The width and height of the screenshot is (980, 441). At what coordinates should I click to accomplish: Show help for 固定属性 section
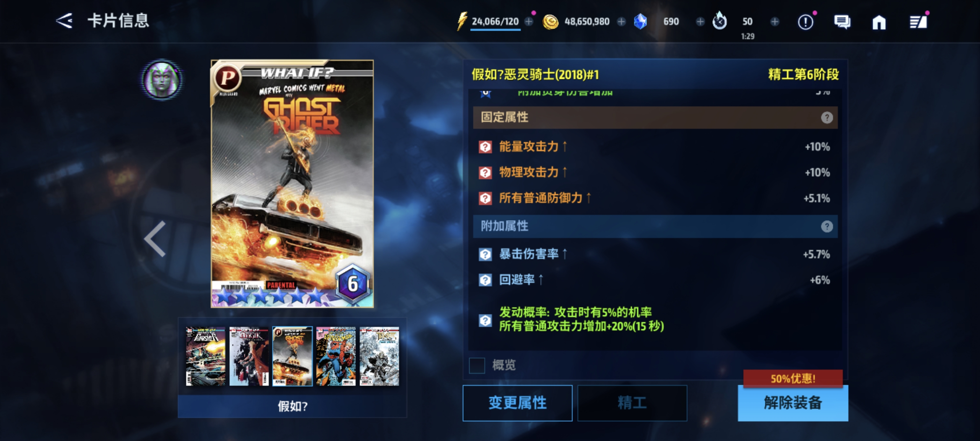[826, 118]
